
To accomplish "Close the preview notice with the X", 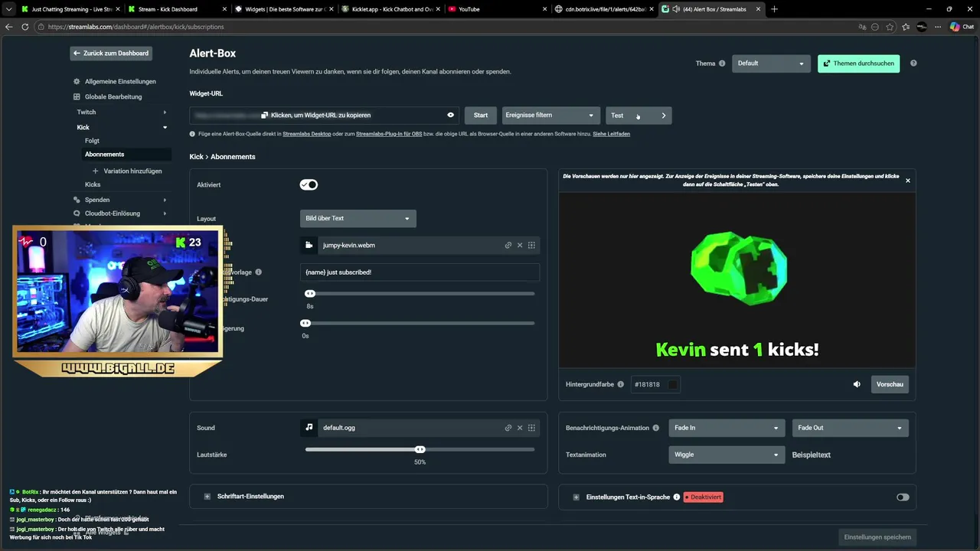I will point(908,181).
